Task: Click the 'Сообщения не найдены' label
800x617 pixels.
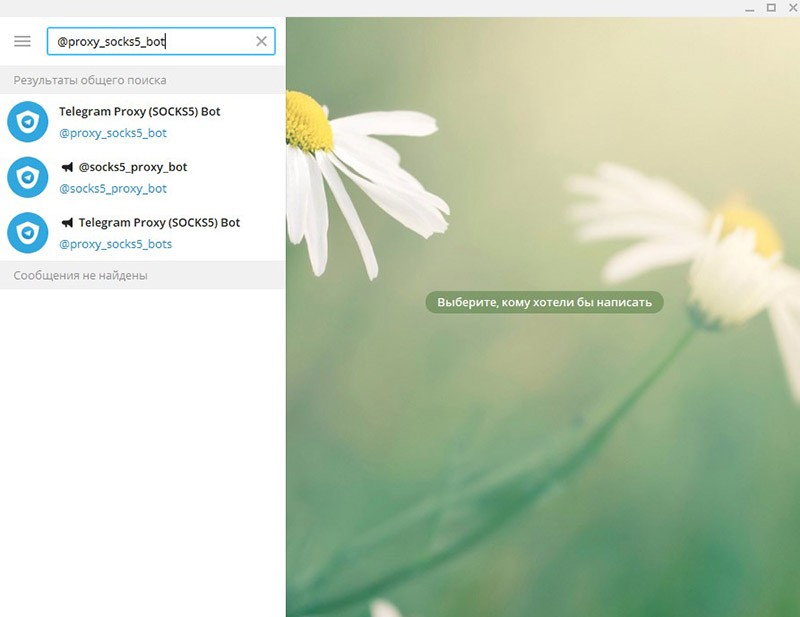Action: pos(80,275)
